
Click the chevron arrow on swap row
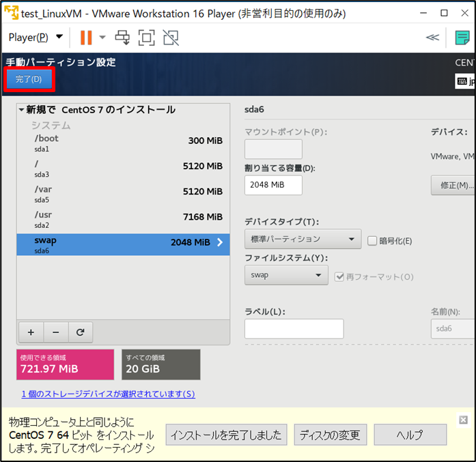(220, 242)
